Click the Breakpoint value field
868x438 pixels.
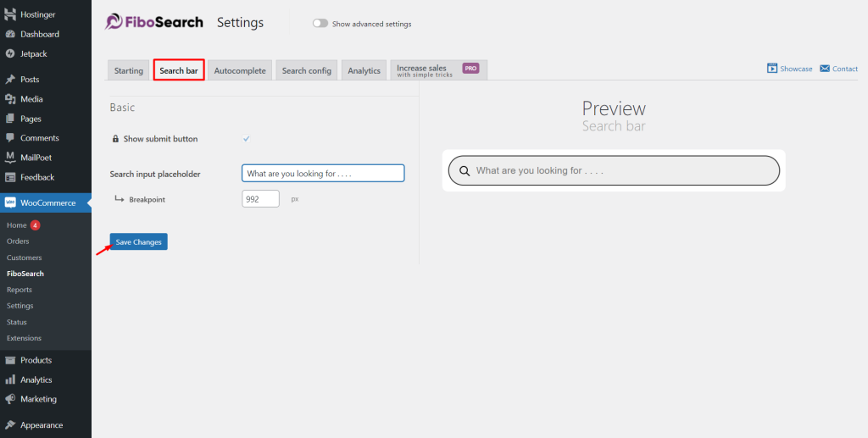coord(260,199)
